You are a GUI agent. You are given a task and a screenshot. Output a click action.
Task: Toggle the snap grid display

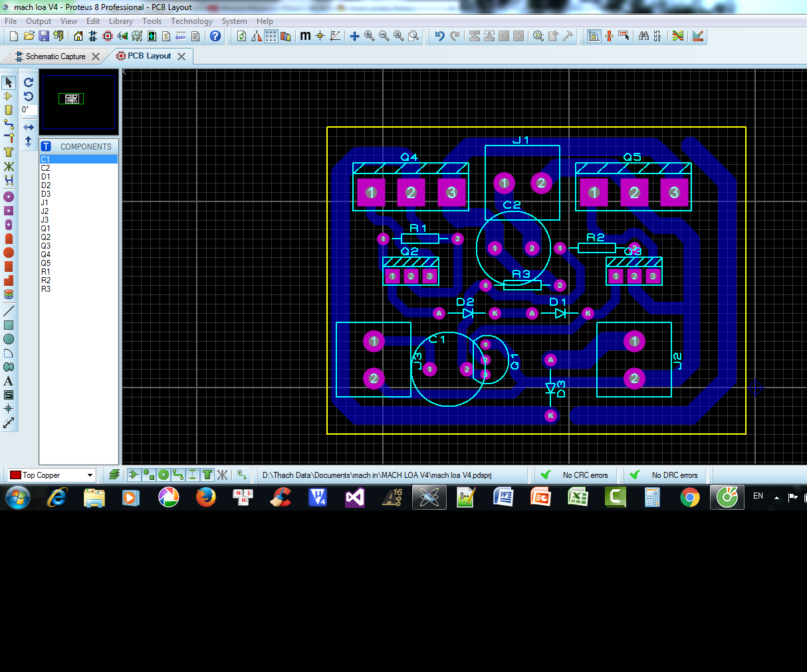click(270, 37)
